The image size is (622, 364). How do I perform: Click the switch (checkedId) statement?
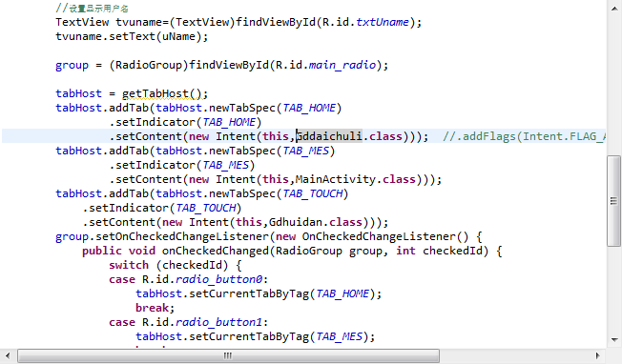point(176,265)
